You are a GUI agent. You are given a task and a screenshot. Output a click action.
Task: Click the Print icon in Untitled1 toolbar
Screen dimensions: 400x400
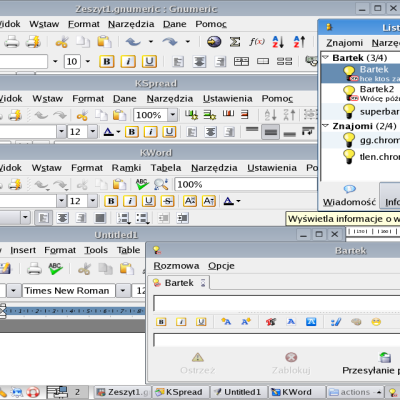point(34,268)
